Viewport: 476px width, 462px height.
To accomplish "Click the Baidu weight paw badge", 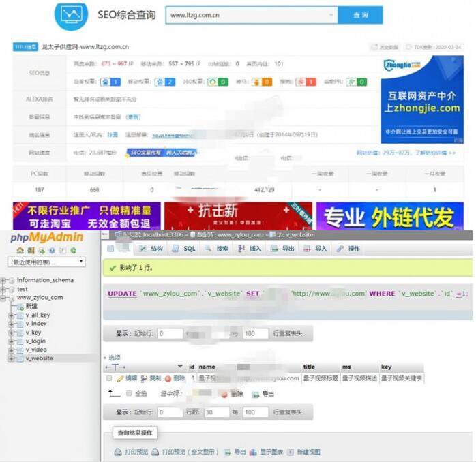I will tap(110, 82).
